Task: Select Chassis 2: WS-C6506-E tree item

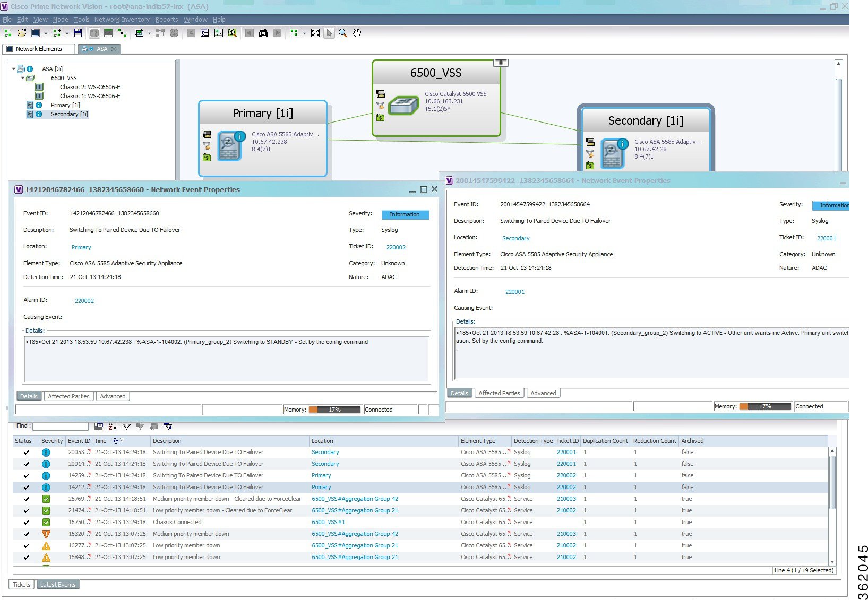Action: coord(90,87)
